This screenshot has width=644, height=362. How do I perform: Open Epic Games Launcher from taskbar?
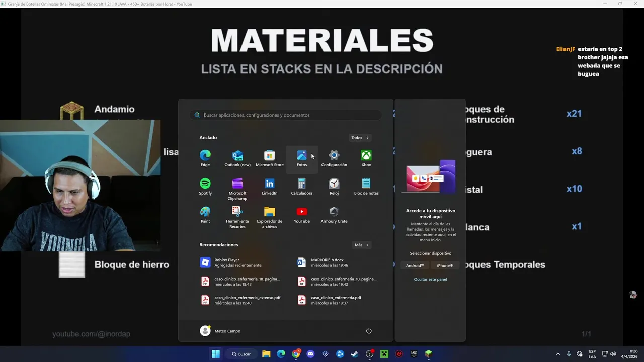point(414,354)
